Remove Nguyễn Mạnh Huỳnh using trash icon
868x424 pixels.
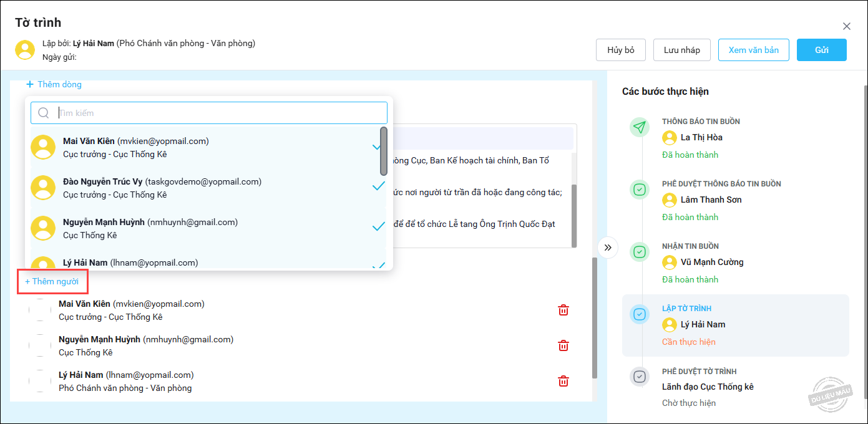pos(563,345)
